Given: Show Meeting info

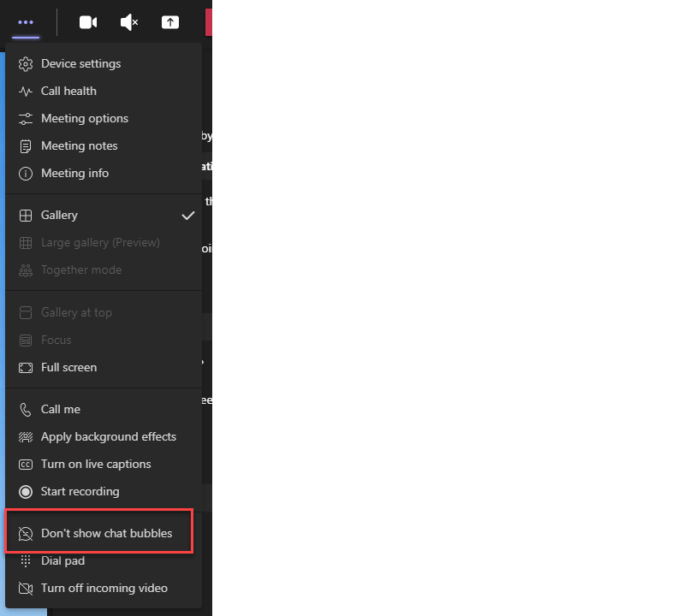Looking at the screenshot, I should [74, 173].
